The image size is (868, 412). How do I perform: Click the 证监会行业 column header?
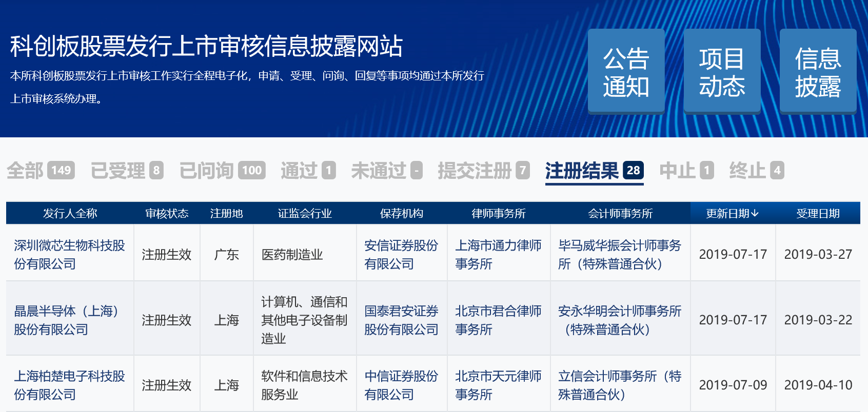(305, 213)
